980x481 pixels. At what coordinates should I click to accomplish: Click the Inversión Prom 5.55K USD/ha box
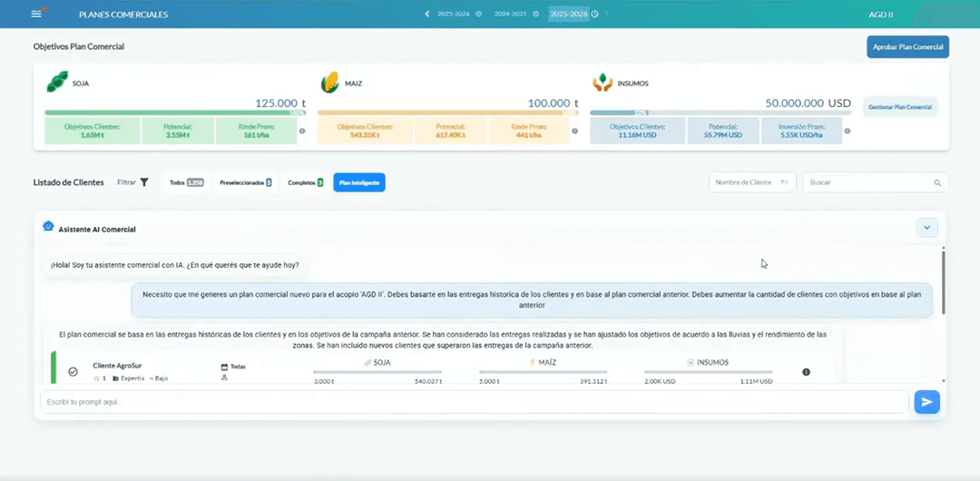801,130
